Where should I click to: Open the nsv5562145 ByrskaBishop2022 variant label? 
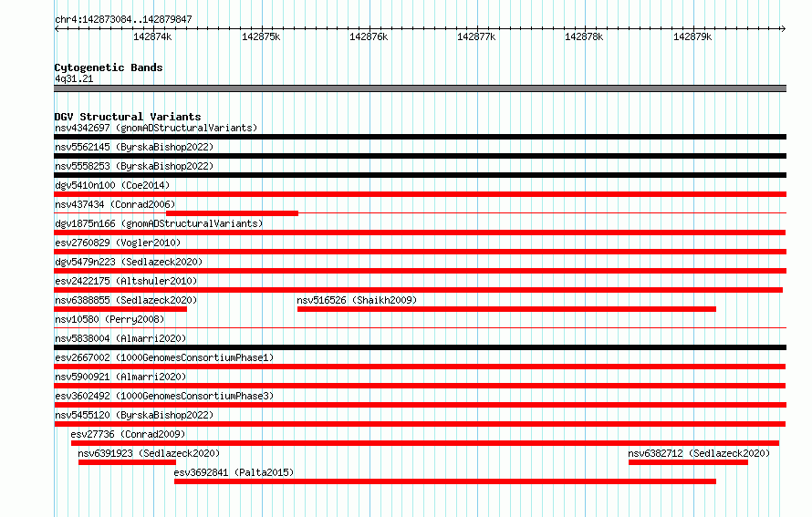tap(134, 147)
